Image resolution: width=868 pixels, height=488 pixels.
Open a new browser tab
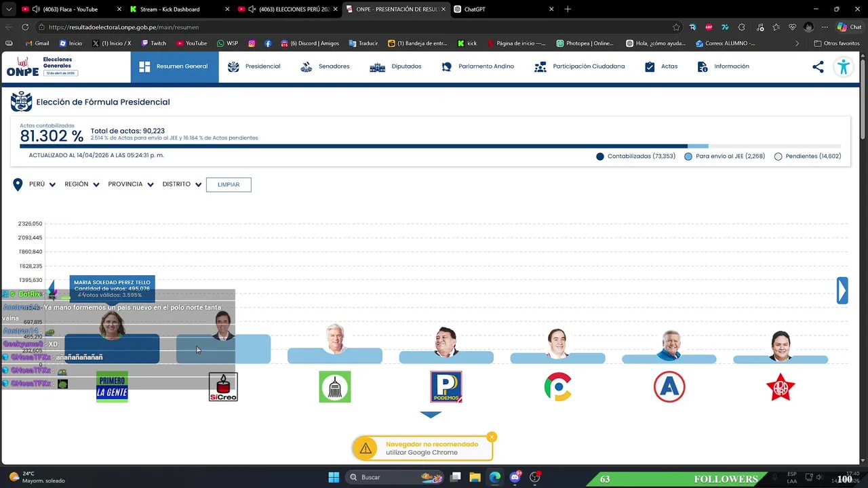click(568, 9)
